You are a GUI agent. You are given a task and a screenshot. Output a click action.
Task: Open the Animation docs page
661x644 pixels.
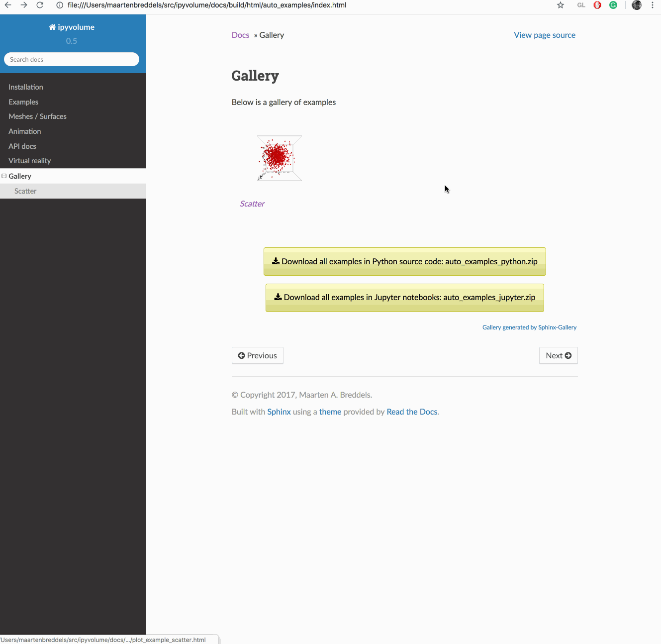25,131
